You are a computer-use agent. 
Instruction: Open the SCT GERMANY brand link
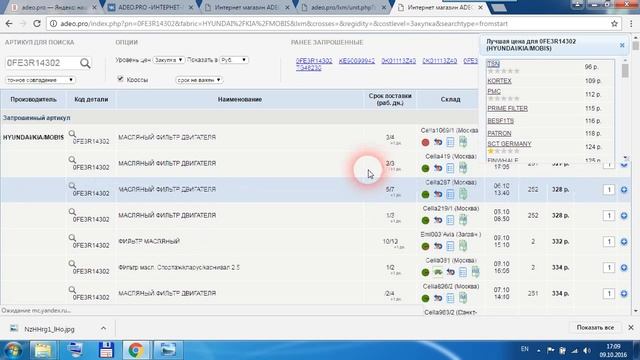click(x=509, y=144)
